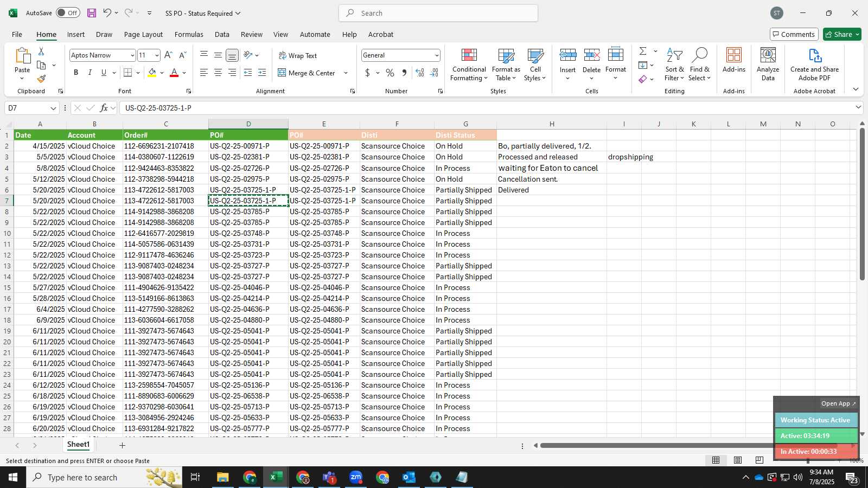Open the Number Format dropdown showing General
This screenshot has height=488, width=868.
(437, 55)
